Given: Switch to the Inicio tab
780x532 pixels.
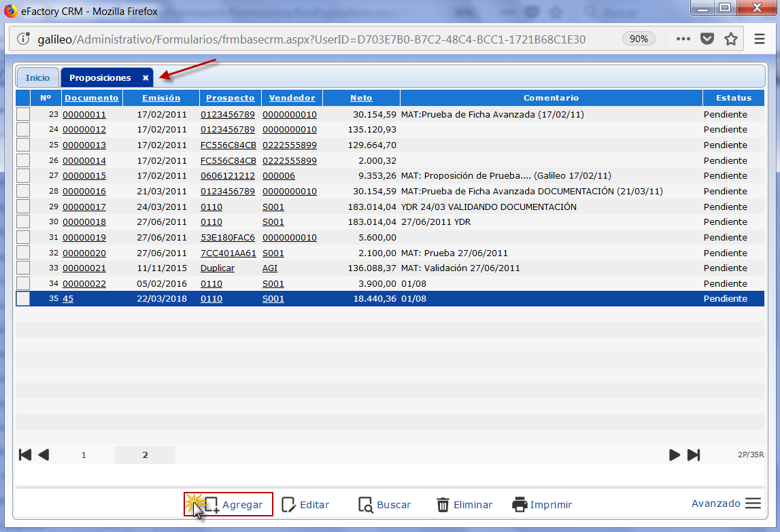Looking at the screenshot, I should pos(38,78).
